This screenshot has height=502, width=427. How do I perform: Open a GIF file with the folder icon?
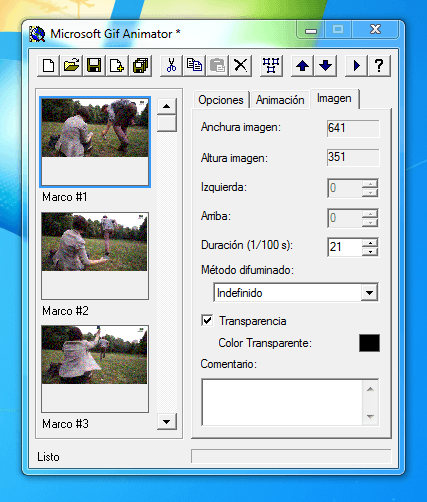(71, 65)
